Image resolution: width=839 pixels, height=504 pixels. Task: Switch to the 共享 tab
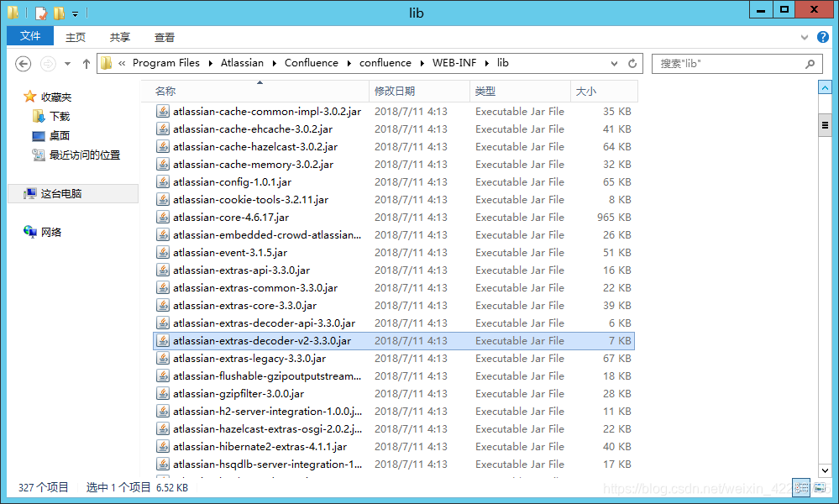click(120, 37)
